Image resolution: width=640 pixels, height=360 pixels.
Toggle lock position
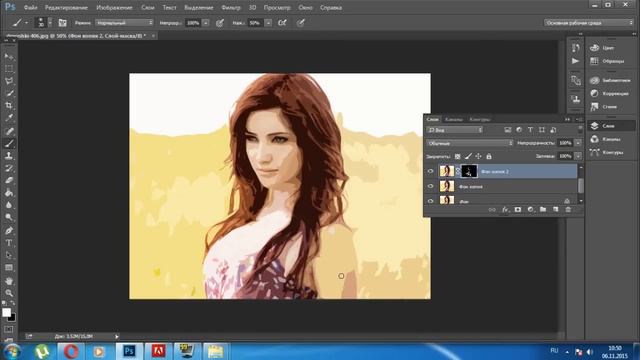coord(478,156)
